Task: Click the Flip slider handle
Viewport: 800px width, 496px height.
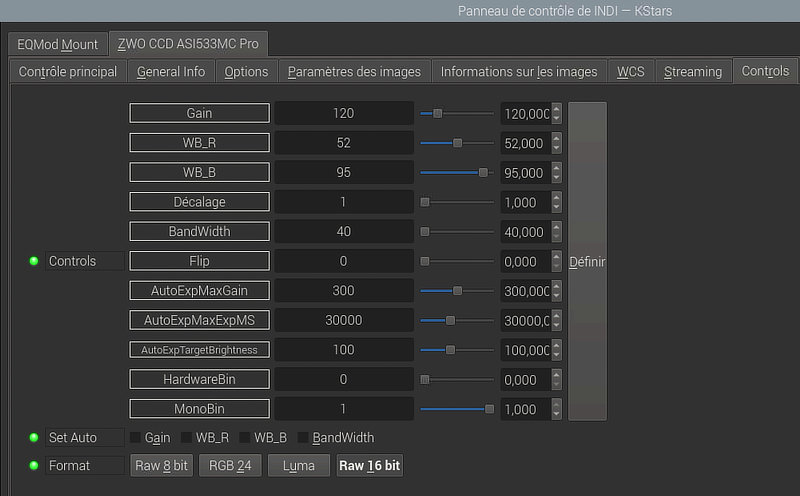Action: [424, 261]
